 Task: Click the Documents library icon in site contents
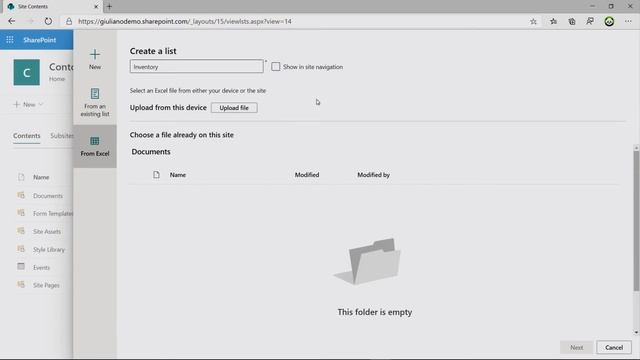(21, 195)
